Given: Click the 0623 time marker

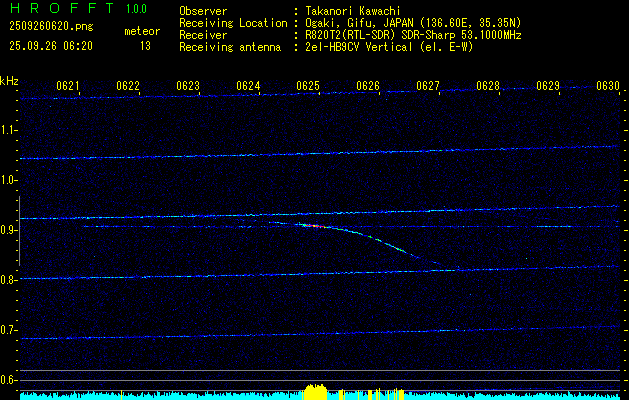Looking at the screenshot, I should (188, 86).
